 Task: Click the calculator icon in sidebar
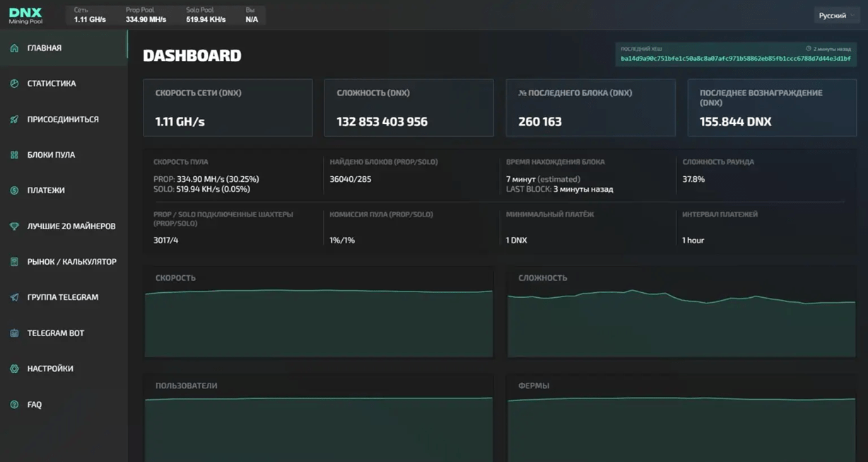coord(14,262)
